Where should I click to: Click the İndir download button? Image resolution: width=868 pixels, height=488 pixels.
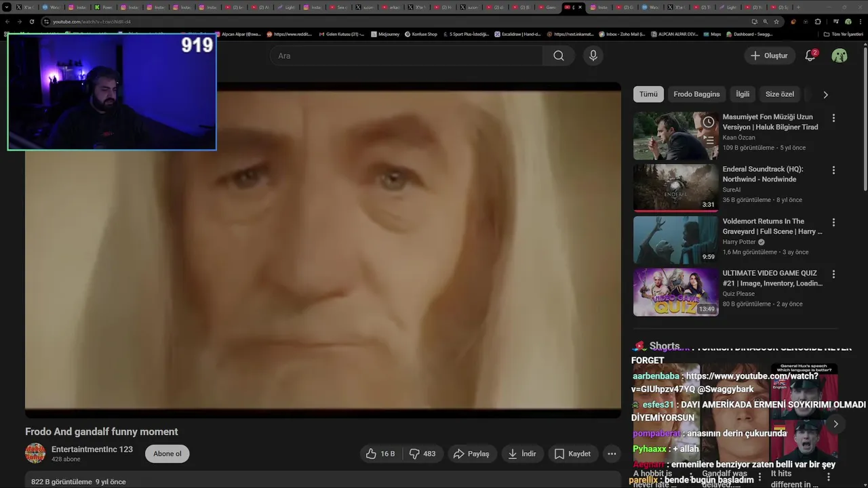pos(522,453)
